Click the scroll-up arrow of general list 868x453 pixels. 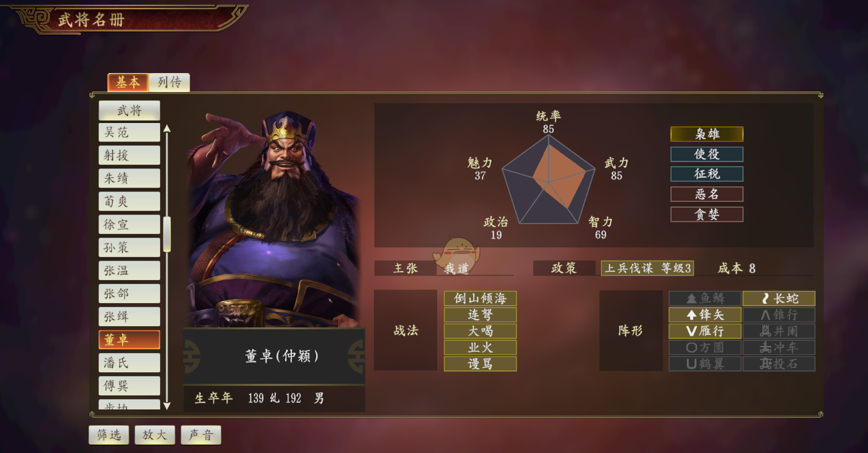pos(167,128)
